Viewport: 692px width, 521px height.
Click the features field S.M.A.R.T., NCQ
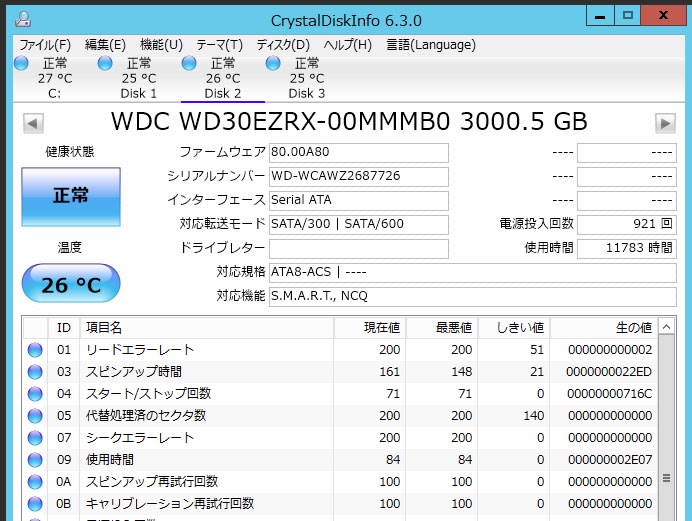[x=473, y=296]
